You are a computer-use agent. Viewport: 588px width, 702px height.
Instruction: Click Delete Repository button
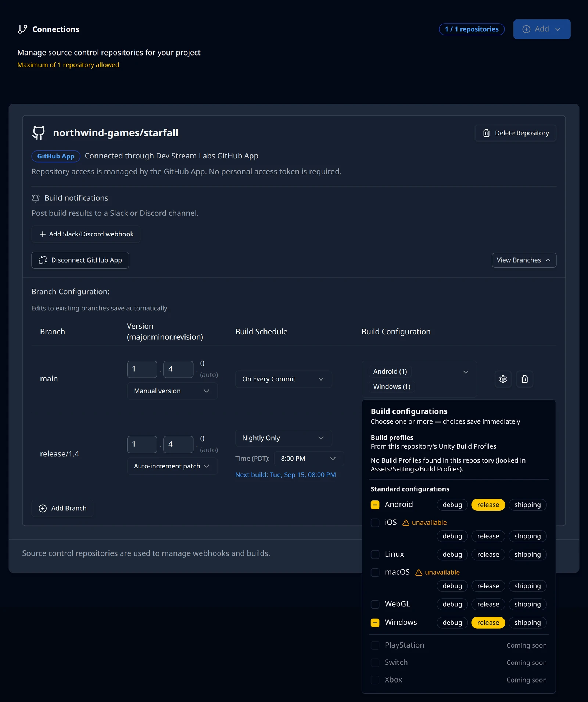click(x=515, y=133)
